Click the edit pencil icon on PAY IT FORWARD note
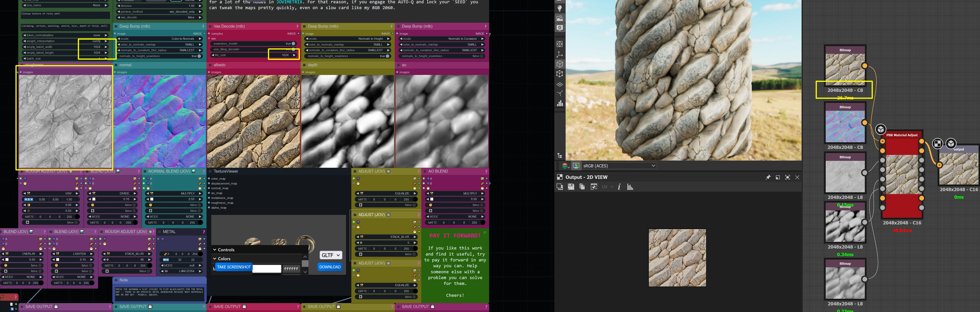Screen dimensions: 980x312 pos(485,232)
